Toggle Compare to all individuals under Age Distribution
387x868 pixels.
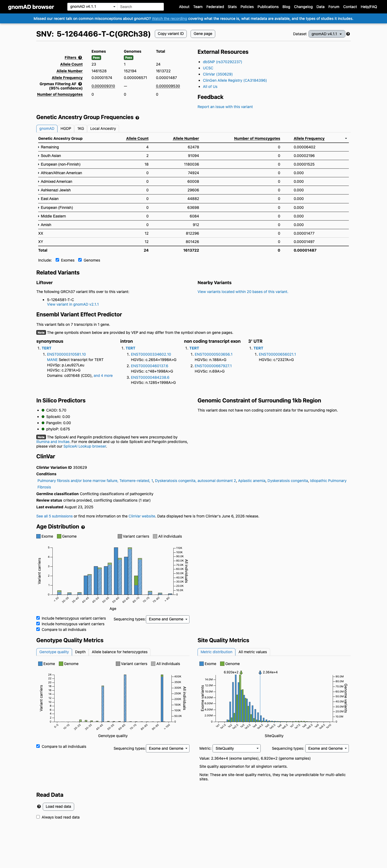click(38, 629)
